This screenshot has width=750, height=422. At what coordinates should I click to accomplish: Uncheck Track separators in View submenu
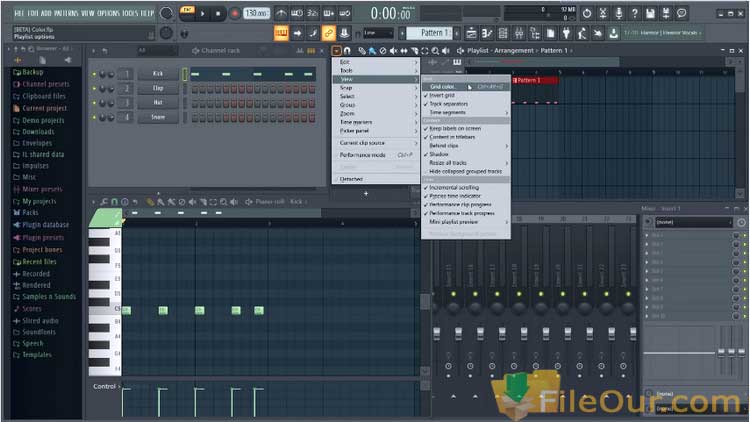tap(466, 104)
